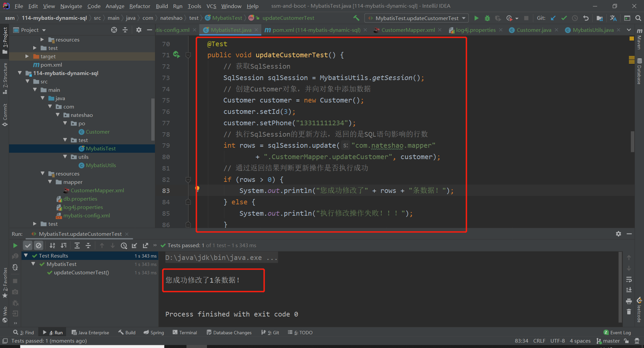Toggle soft-wrap in console output
Screen dimensions: 644x348
pyautogui.click(x=629, y=279)
